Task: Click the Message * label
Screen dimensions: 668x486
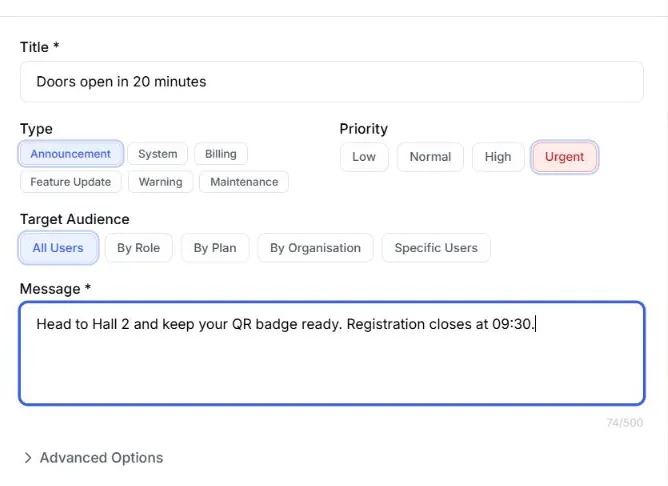Action: 55,289
